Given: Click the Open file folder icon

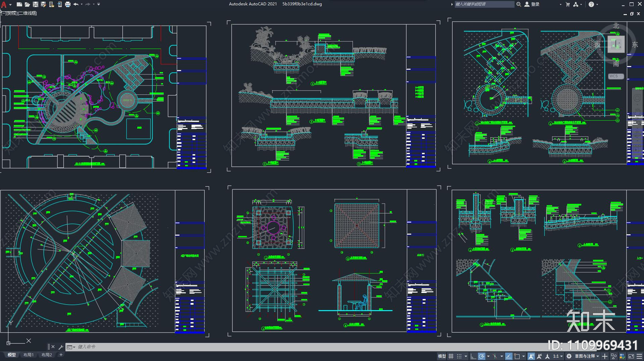Looking at the screenshot, I should pyautogui.click(x=27, y=4).
